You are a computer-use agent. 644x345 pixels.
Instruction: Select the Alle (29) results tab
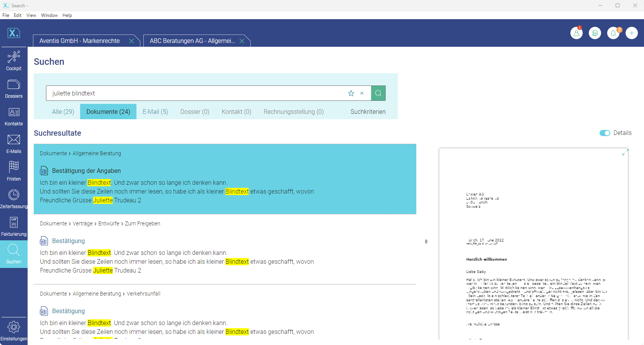[63, 112]
